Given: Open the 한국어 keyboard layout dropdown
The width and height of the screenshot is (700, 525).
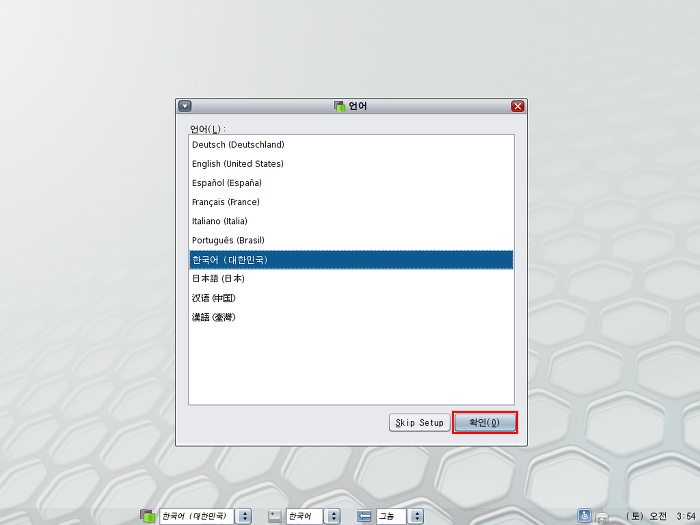Looking at the screenshot, I should point(304,517).
